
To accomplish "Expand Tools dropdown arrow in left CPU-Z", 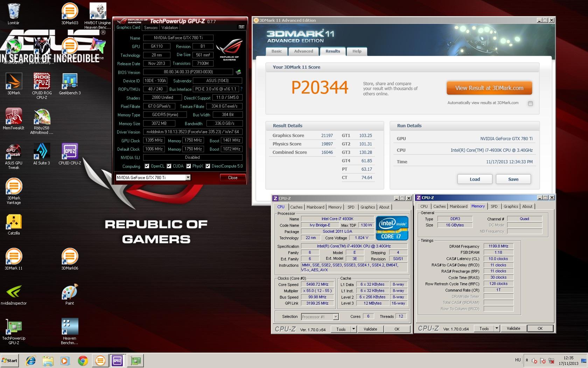I will 353,329.
